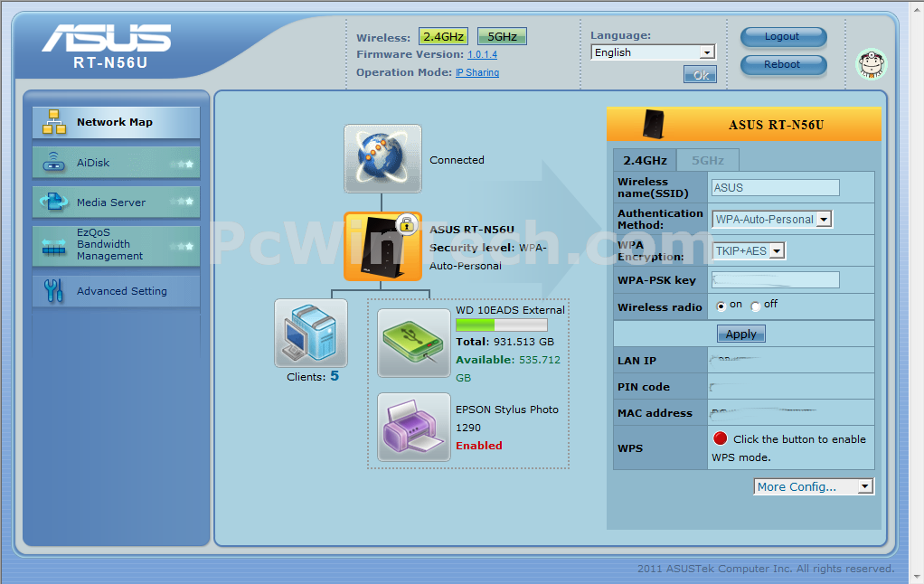This screenshot has height=584, width=924.
Task: Open the WPA Encryption dropdown
Action: (749, 251)
